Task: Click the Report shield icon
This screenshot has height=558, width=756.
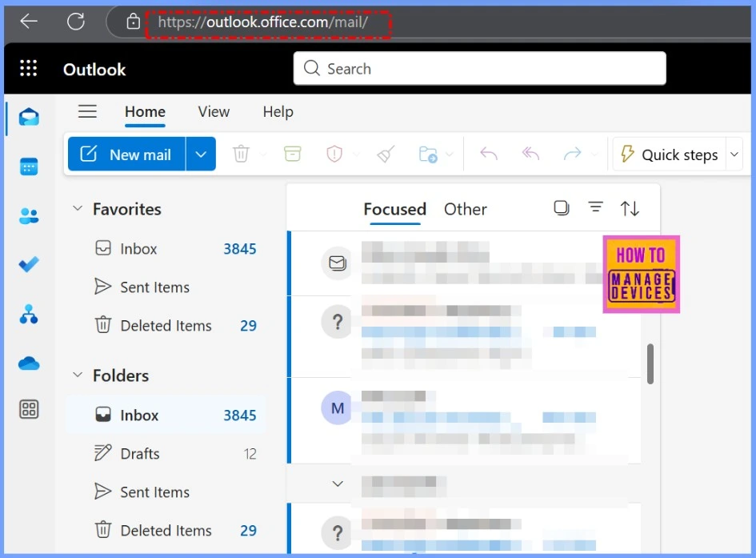Action: [334, 155]
